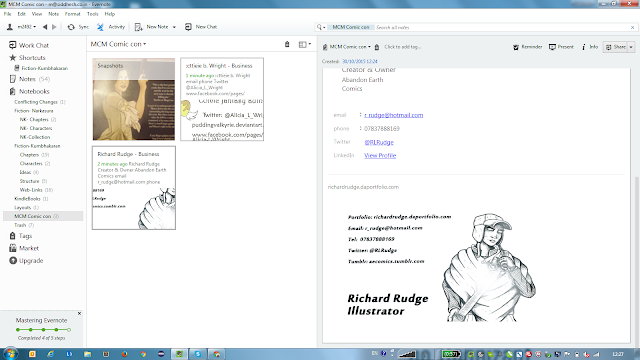Click the Upgrade icon in sidebar
640x360 pixels.
(13, 260)
